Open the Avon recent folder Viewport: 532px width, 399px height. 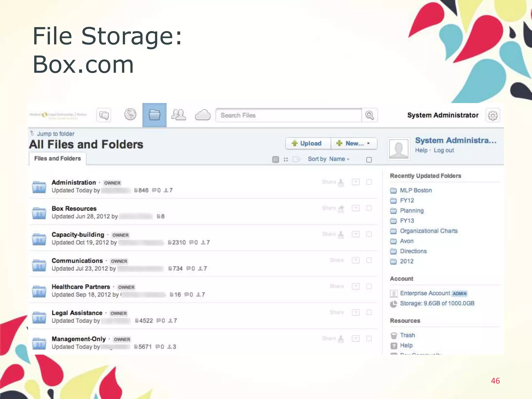click(407, 241)
